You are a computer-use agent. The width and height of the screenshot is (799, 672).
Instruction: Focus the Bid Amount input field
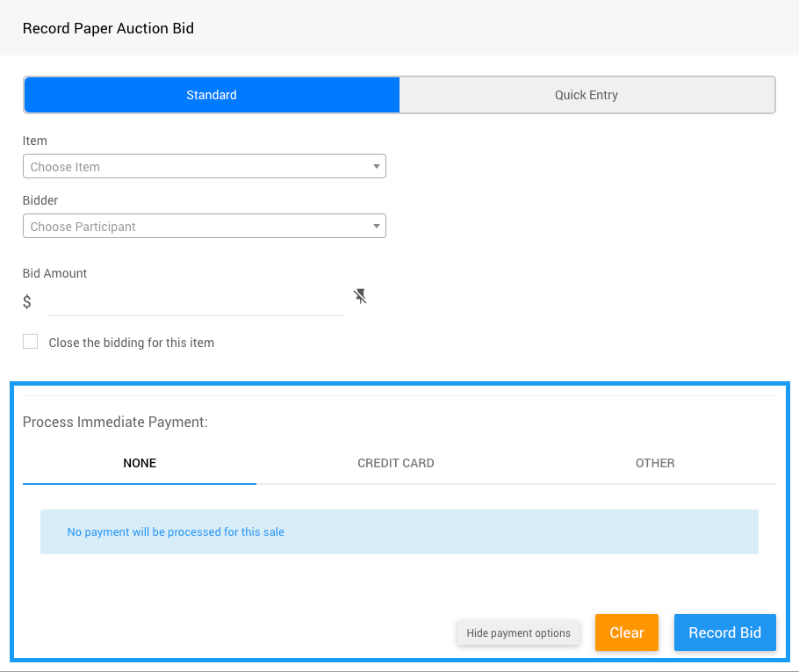196,302
